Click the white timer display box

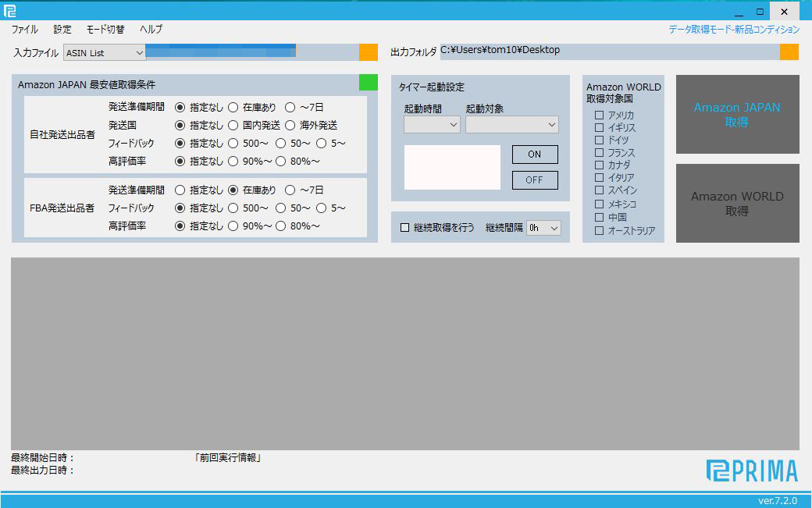click(x=452, y=167)
